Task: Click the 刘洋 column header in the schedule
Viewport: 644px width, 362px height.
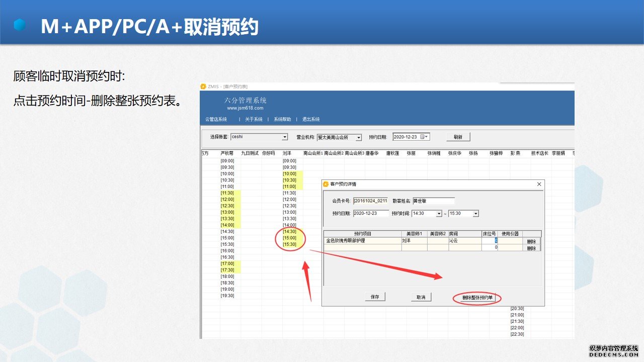Action: [x=287, y=153]
